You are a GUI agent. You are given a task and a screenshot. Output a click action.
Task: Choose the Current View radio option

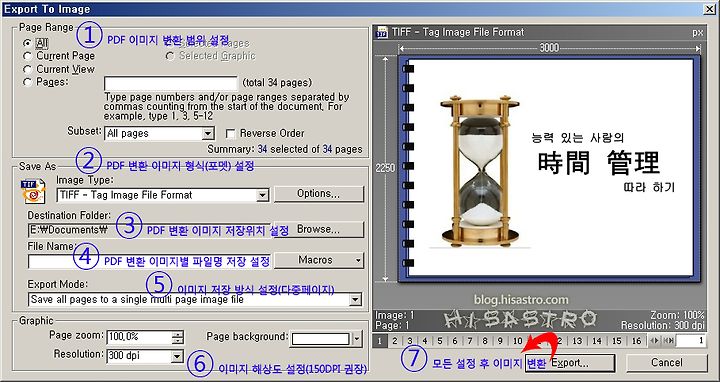coord(28,69)
